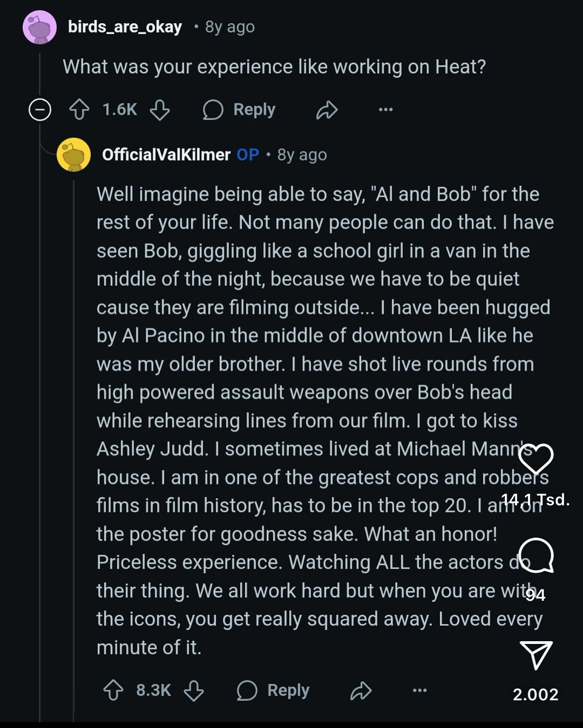Viewport: 583px width, 728px height.
Task: Collapse the birds_are_okay comment thread
Action: 40,110
